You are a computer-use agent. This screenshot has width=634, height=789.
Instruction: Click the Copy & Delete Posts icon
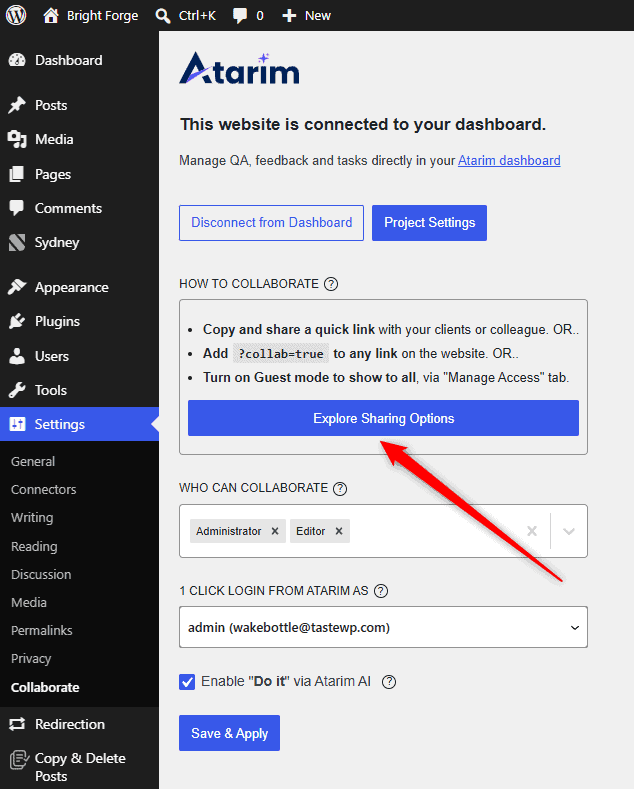click(19, 760)
